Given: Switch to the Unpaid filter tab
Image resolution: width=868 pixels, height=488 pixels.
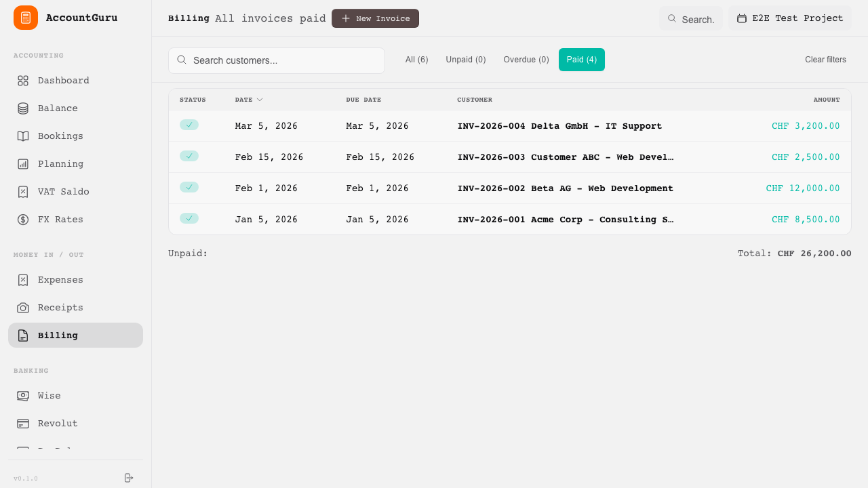Looking at the screenshot, I should pyautogui.click(x=465, y=60).
